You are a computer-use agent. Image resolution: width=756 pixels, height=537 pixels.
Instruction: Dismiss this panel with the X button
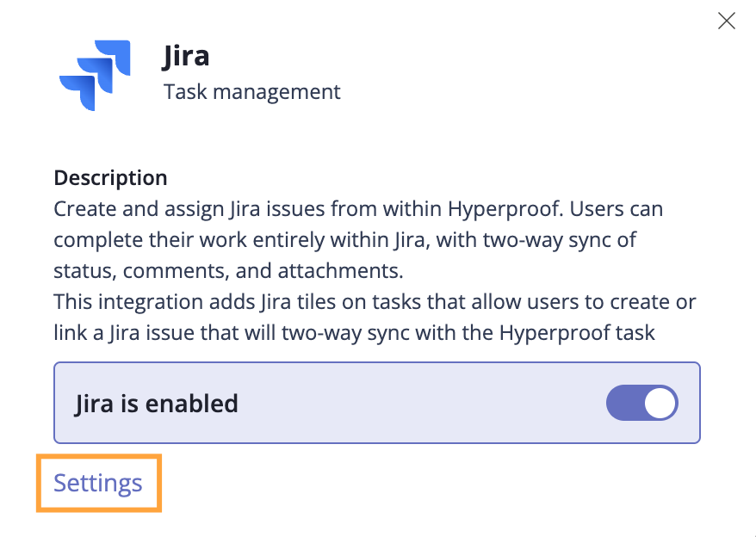point(726,21)
